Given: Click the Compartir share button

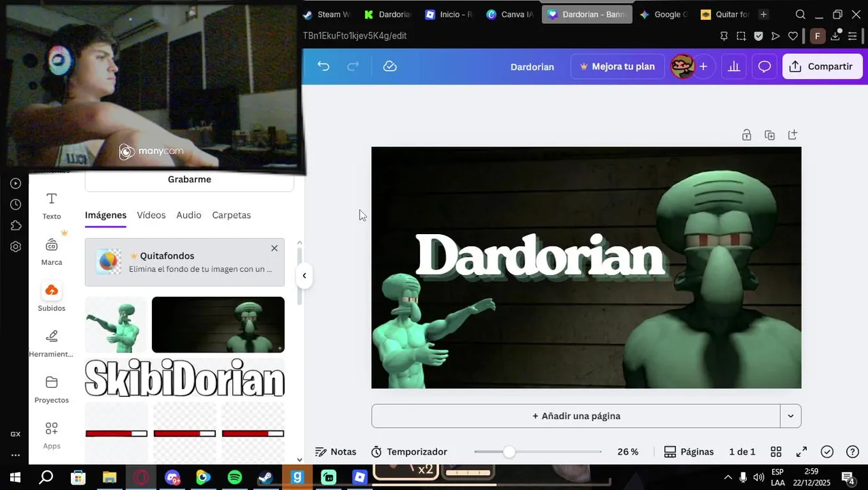Looking at the screenshot, I should 822,66.
